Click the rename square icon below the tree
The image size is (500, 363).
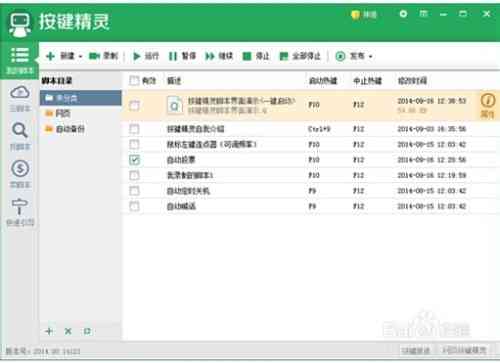coord(87,331)
